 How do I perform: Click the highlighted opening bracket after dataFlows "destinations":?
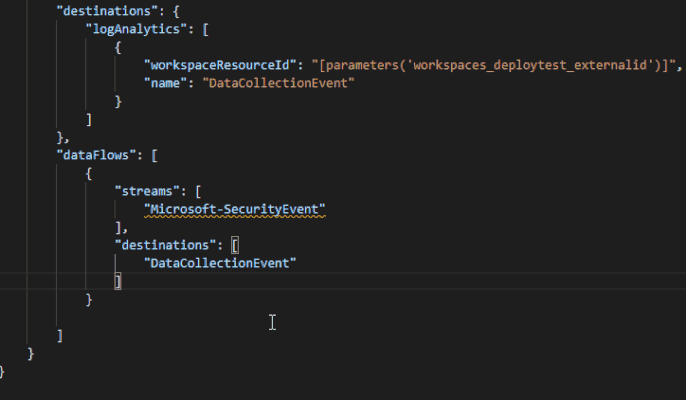click(x=235, y=246)
